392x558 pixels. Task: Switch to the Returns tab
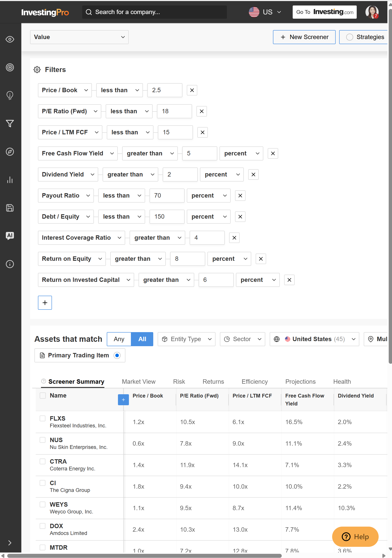pos(213,382)
